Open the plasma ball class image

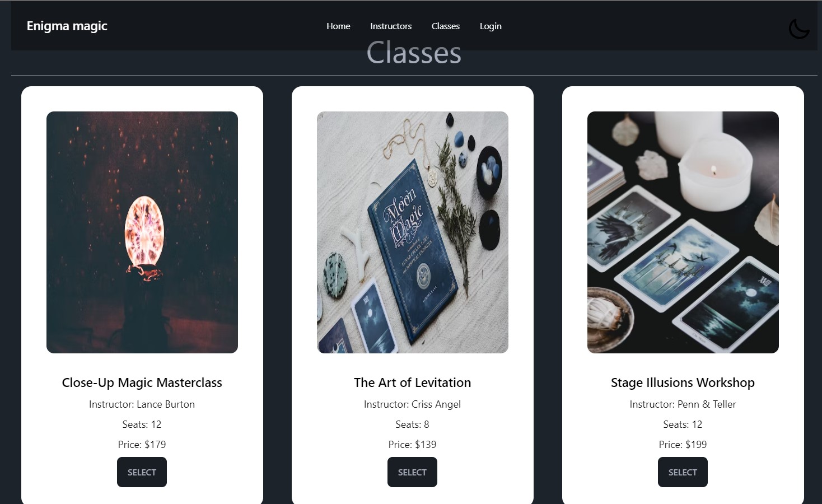click(x=142, y=232)
